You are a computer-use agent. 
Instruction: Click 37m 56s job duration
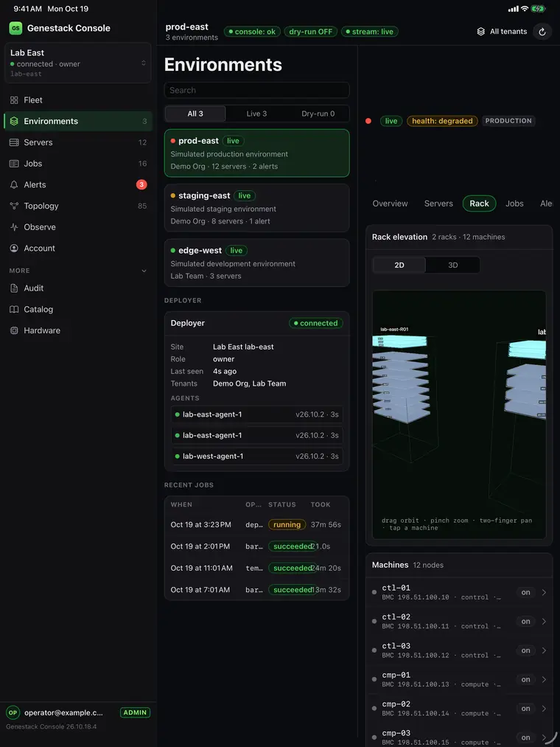click(x=326, y=524)
